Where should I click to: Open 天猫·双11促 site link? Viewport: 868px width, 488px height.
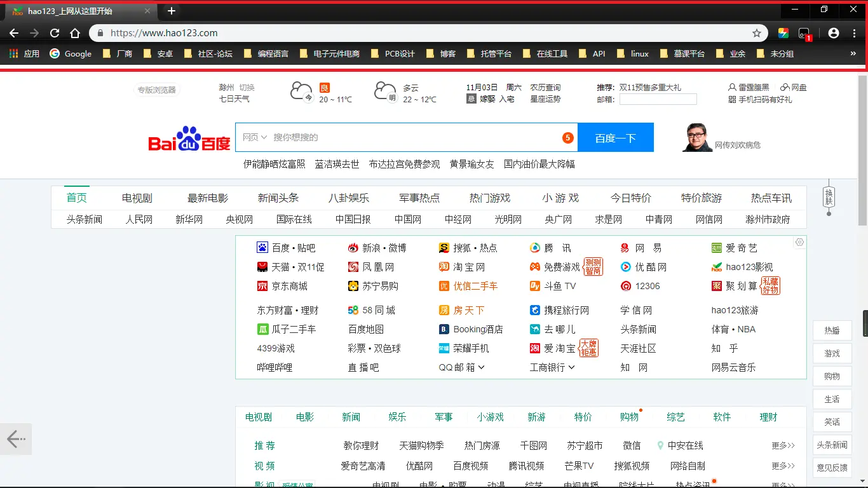click(x=290, y=267)
